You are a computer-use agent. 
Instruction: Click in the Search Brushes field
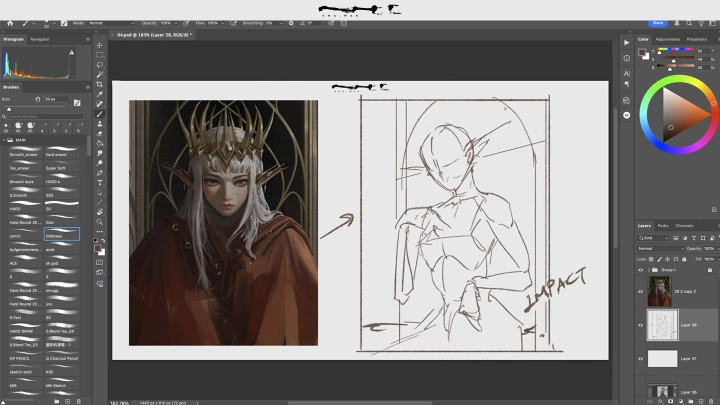(46, 117)
